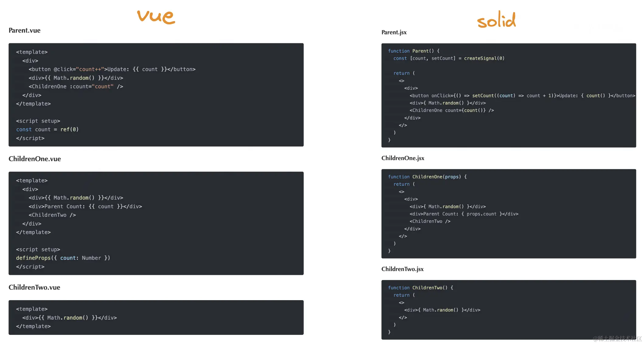Click the '<ChildrenTwo />' line in ChildrenOne.vue
The image size is (644, 344).
click(52, 215)
